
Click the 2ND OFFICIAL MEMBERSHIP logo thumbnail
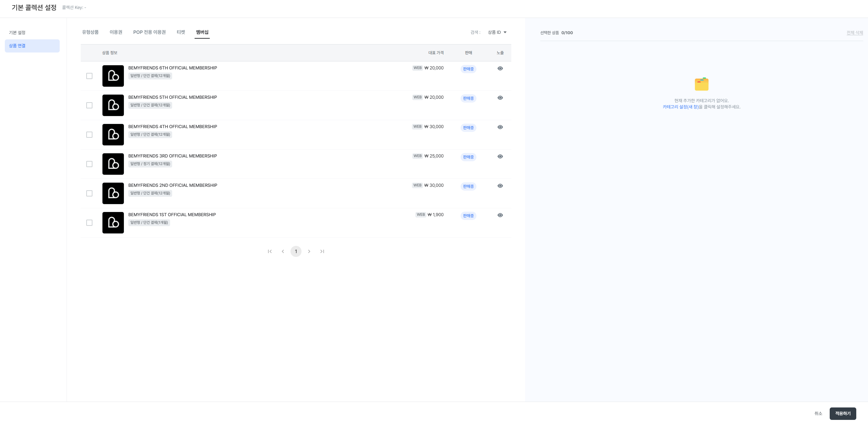tap(113, 193)
